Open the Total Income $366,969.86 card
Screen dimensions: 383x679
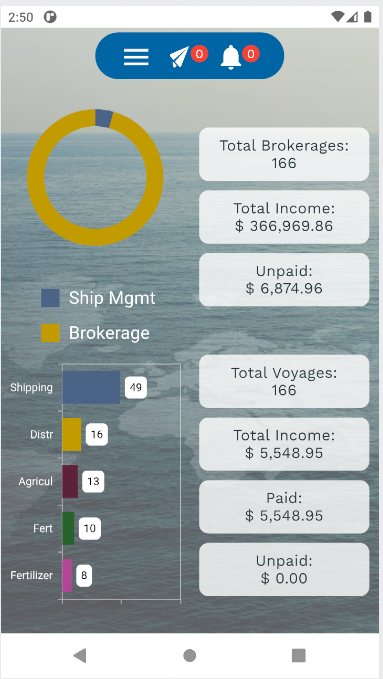click(x=284, y=217)
